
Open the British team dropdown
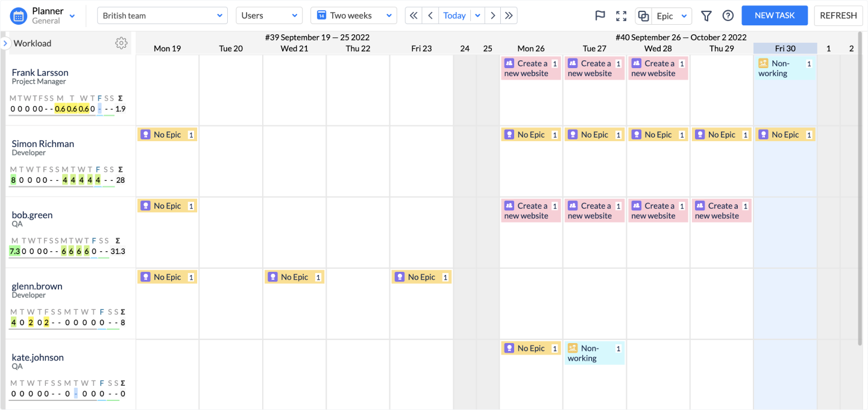coord(162,16)
